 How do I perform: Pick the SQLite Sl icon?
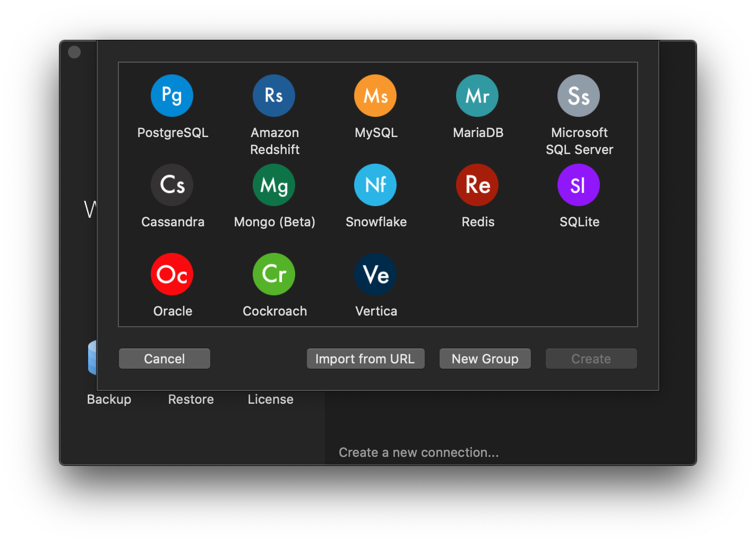pos(579,185)
